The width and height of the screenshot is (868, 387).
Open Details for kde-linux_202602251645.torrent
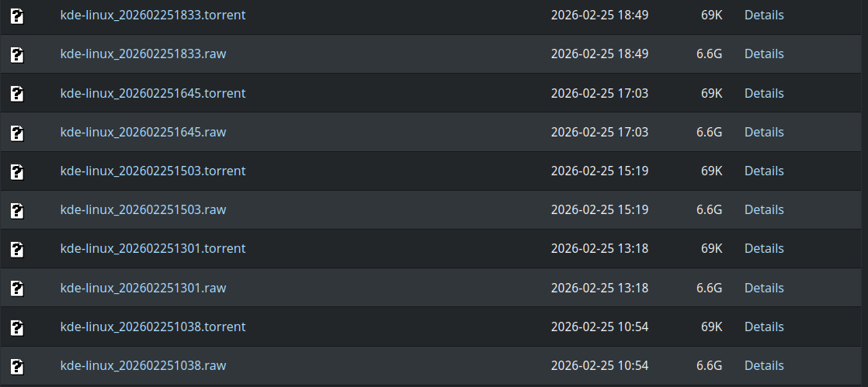point(763,94)
